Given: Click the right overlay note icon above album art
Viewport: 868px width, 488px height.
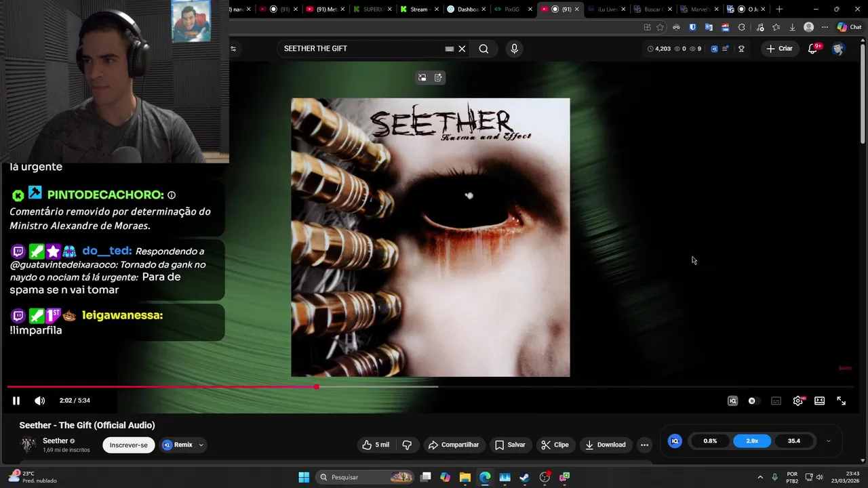Looking at the screenshot, I should (x=438, y=77).
